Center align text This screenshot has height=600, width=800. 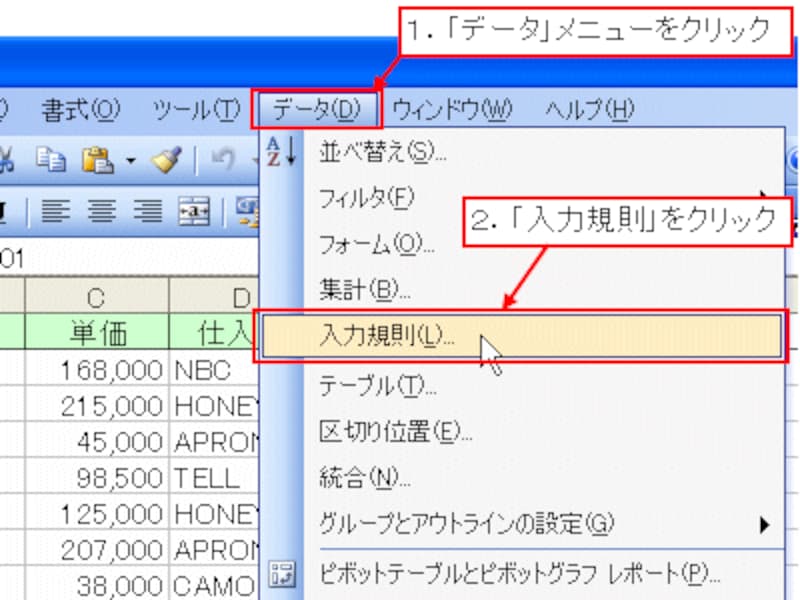click(x=102, y=211)
